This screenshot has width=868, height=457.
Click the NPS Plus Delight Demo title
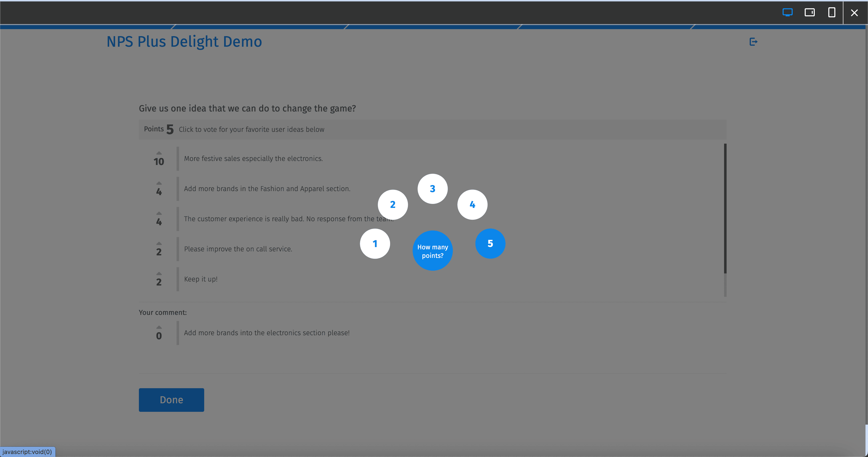pyautogui.click(x=184, y=41)
